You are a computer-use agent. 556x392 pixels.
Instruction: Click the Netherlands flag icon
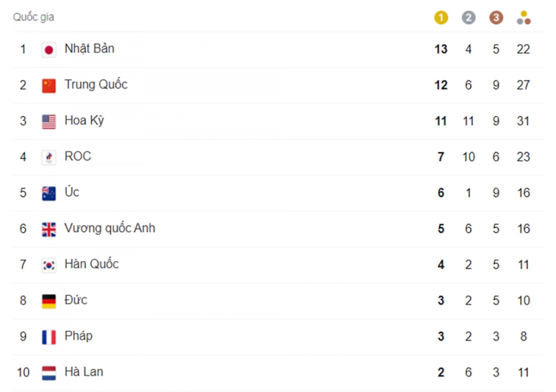click(x=49, y=373)
